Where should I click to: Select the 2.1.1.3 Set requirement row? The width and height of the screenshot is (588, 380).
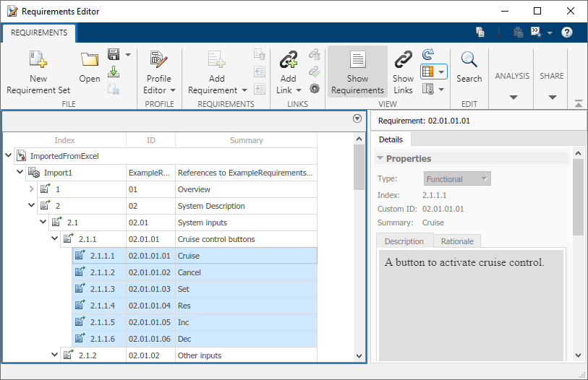coord(195,289)
